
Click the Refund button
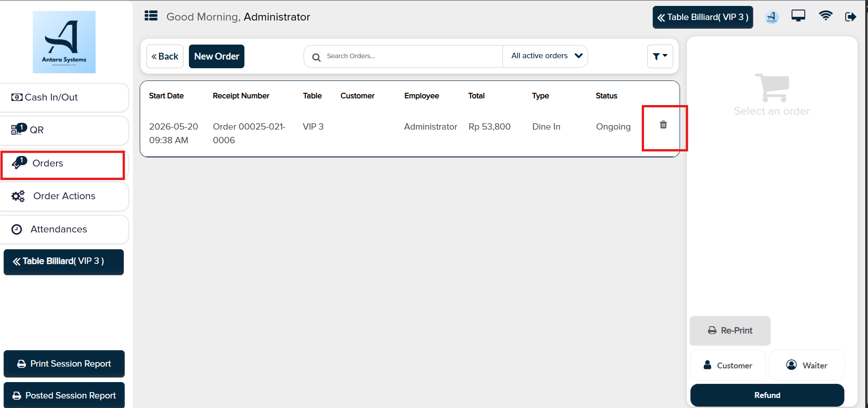tap(767, 395)
